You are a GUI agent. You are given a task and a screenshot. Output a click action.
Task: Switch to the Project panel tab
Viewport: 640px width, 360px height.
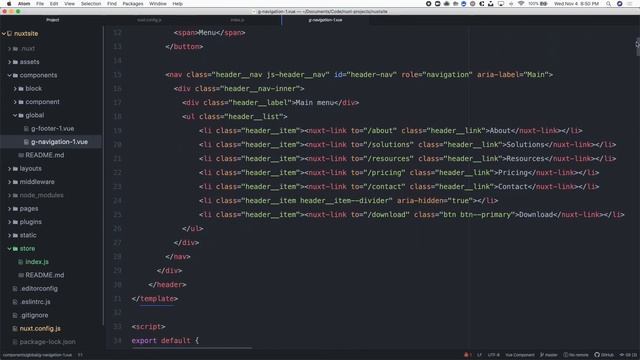(x=52, y=20)
